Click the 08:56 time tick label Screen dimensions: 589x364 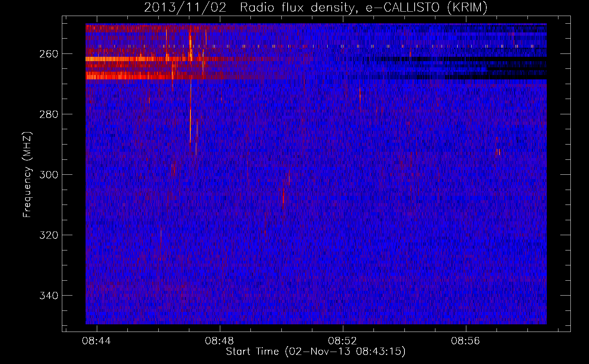(x=466, y=341)
